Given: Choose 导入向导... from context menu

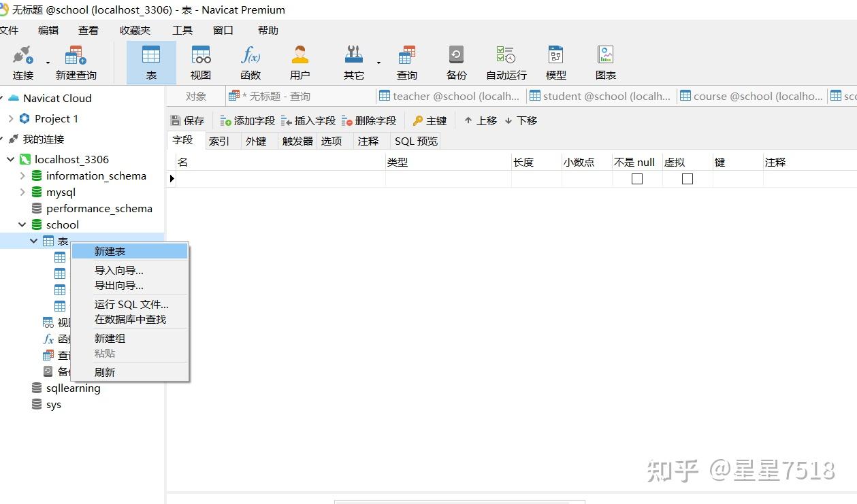Looking at the screenshot, I should [129, 270].
